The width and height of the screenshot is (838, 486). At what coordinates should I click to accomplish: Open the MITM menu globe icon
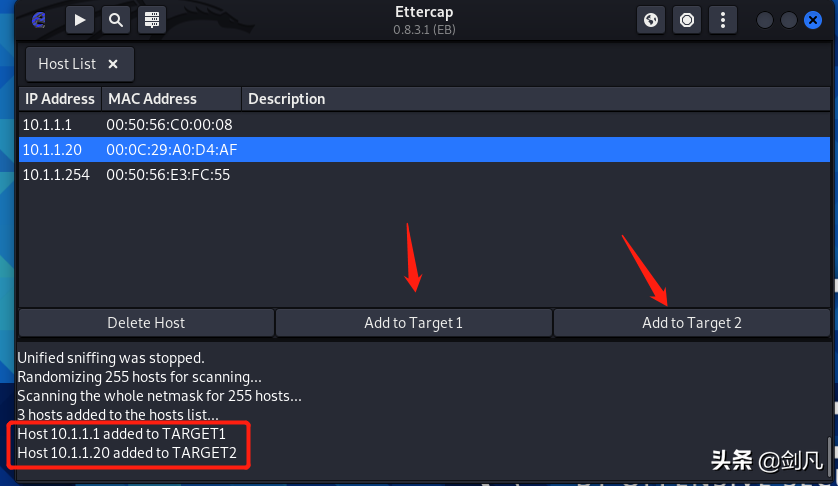651,20
